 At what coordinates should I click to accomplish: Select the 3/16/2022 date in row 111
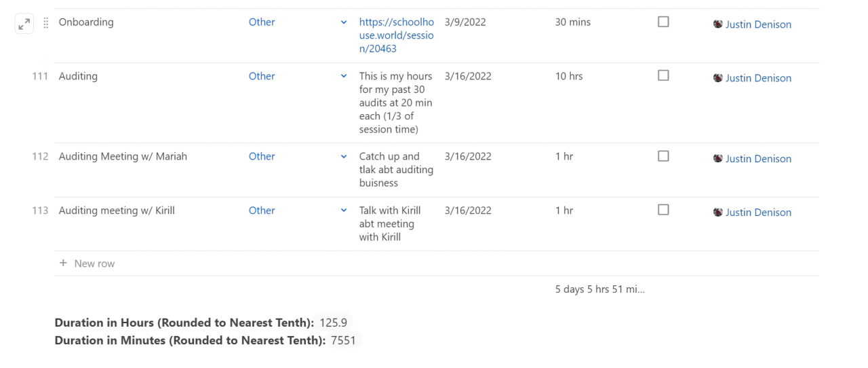tap(468, 76)
